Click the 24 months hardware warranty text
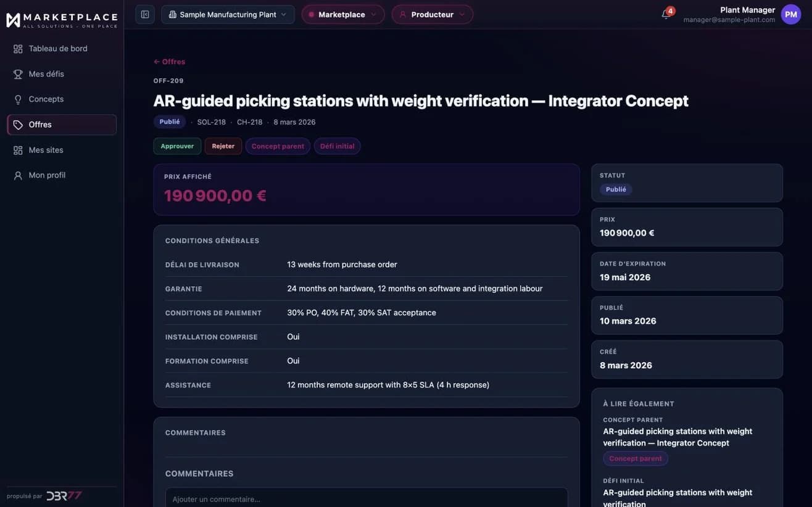The image size is (812, 507). click(x=415, y=289)
